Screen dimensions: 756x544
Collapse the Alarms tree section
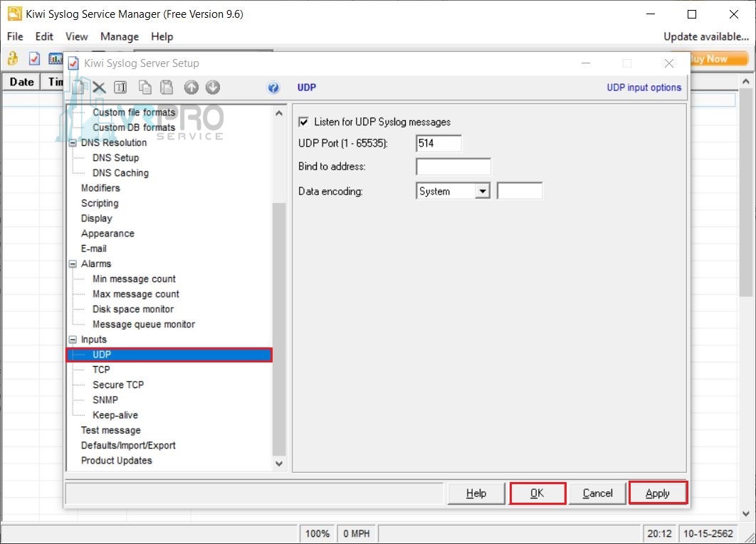[x=72, y=263]
